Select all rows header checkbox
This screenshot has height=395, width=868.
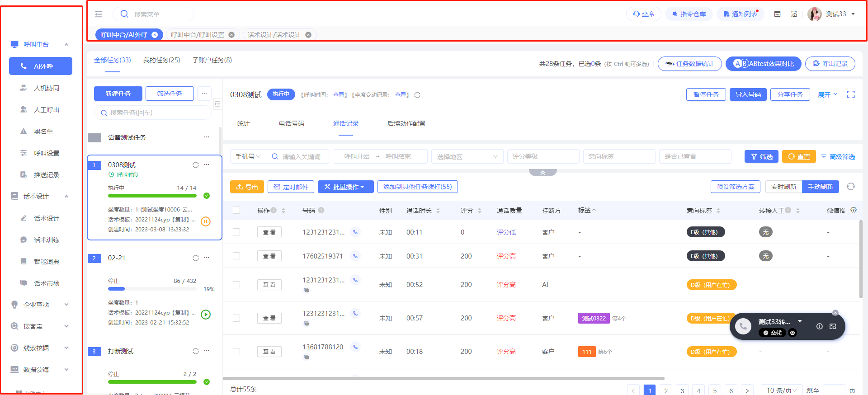pos(236,210)
